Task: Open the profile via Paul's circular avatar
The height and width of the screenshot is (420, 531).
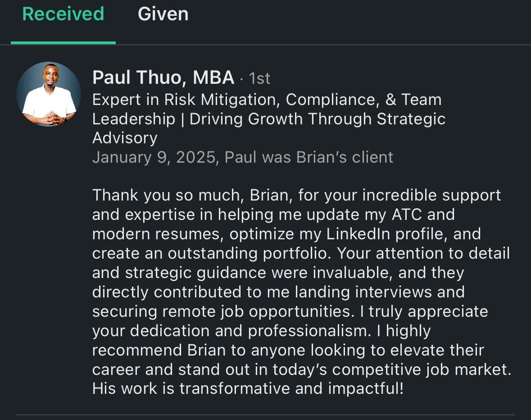Action: [48, 93]
